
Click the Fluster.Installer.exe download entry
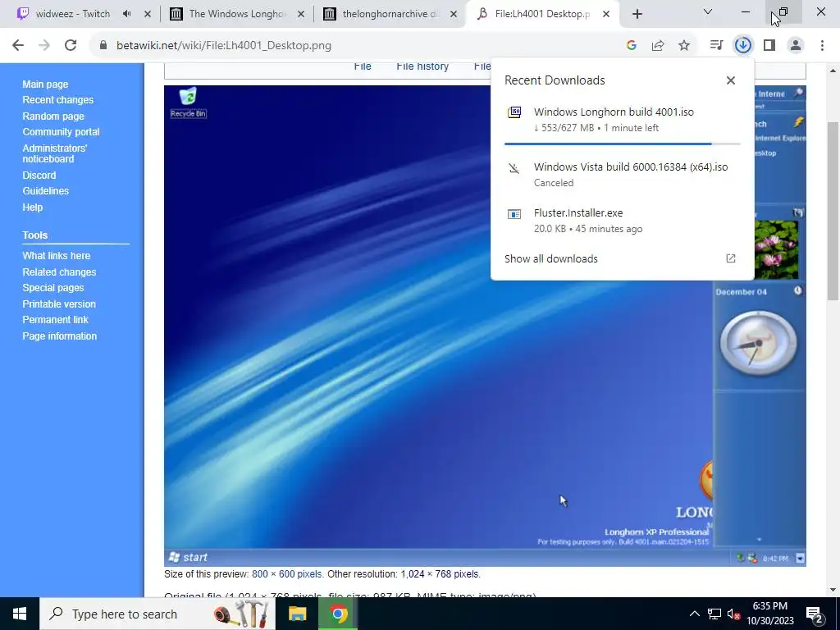622,220
